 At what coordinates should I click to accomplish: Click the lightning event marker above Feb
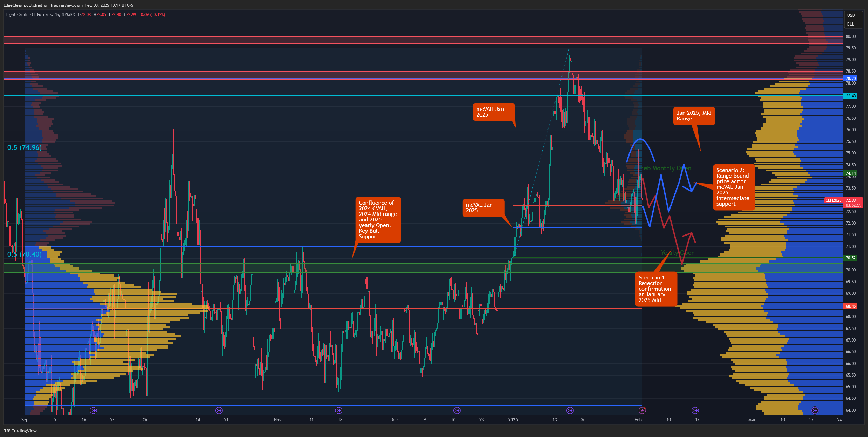[x=642, y=410]
